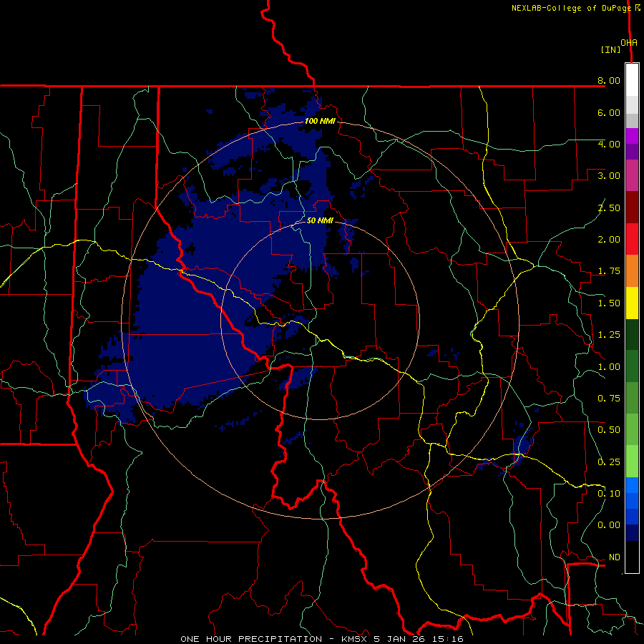This screenshot has height=644, width=644.
Task: Pick the pink swatch beside 3.00
Action: 632,176
